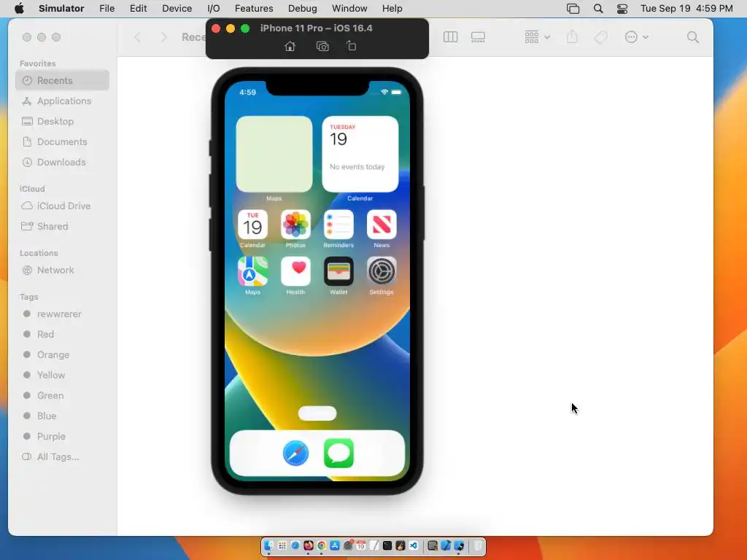Launch Google Chrome from the Dock
The height and width of the screenshot is (560, 747).
coord(322,545)
